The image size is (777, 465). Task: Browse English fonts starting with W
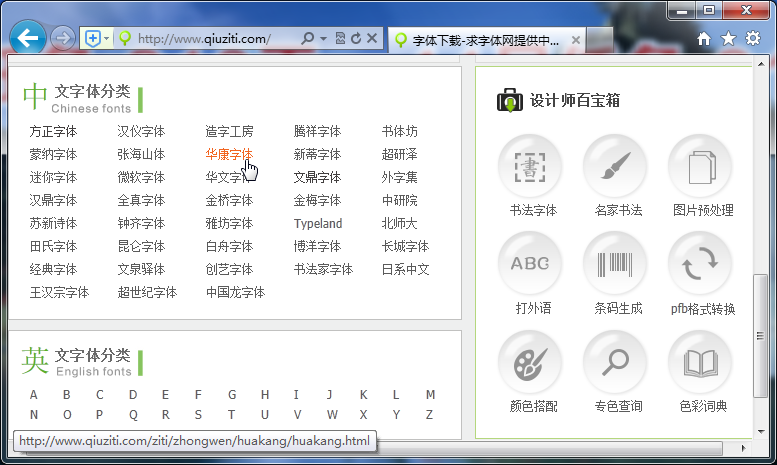332,414
